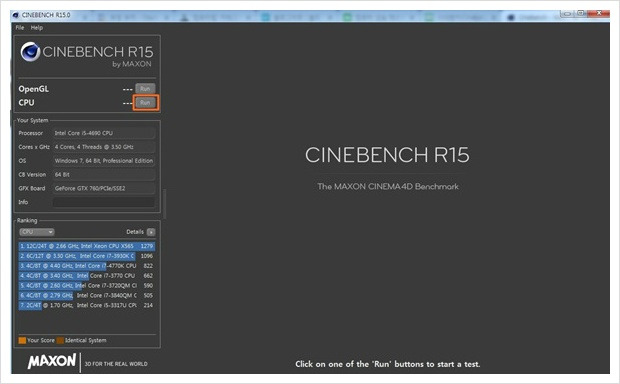Open the CPU ranking dropdown
620x384 pixels.
tap(37, 232)
